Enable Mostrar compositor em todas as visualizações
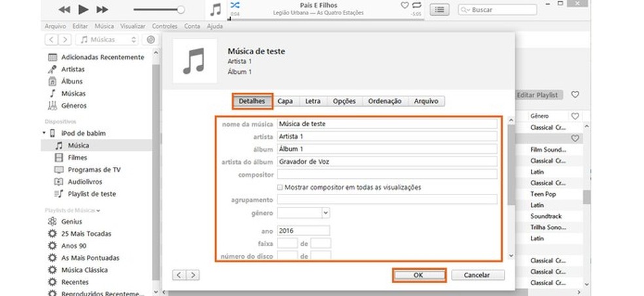The image size is (644, 296). pyautogui.click(x=279, y=187)
